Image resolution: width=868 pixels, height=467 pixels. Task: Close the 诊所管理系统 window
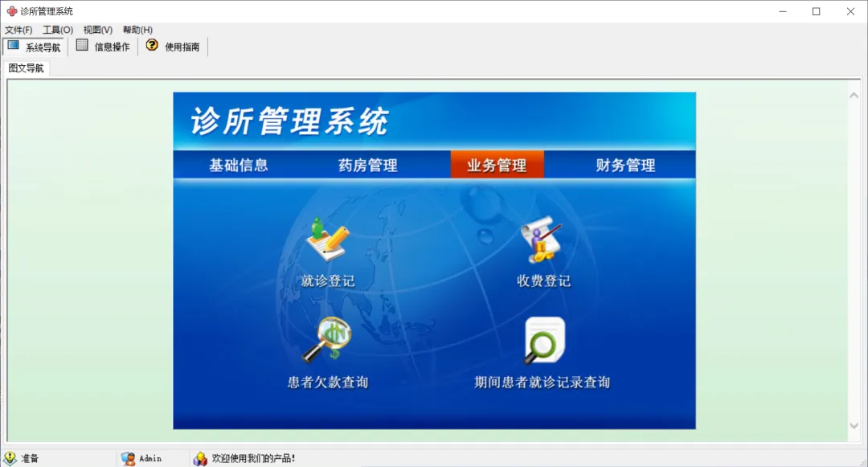tap(850, 11)
